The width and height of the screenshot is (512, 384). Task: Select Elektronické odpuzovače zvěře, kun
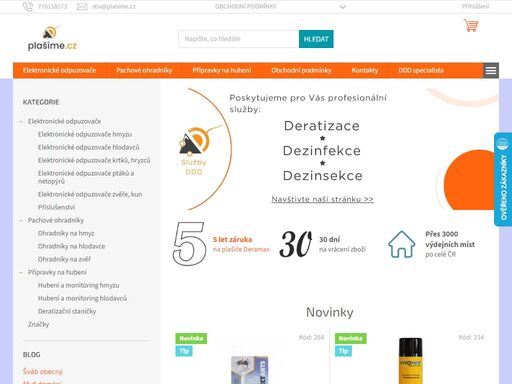click(x=90, y=194)
